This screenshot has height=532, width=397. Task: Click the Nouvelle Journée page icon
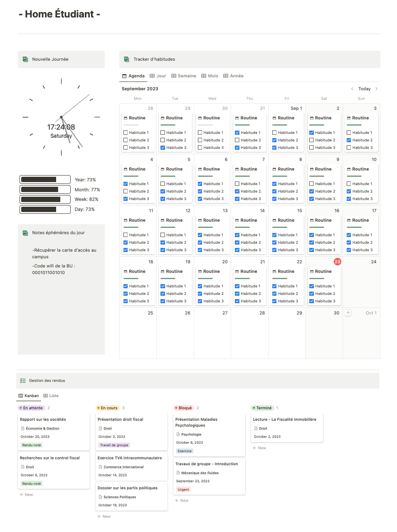25,59
